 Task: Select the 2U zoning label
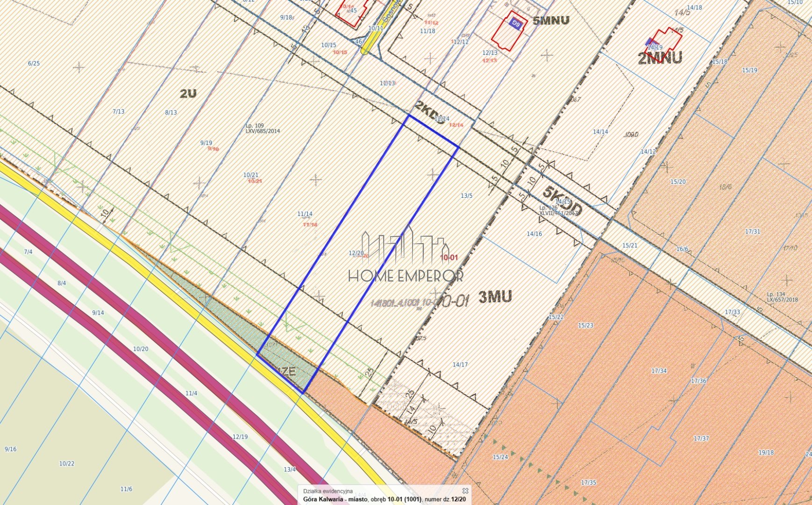click(x=188, y=94)
